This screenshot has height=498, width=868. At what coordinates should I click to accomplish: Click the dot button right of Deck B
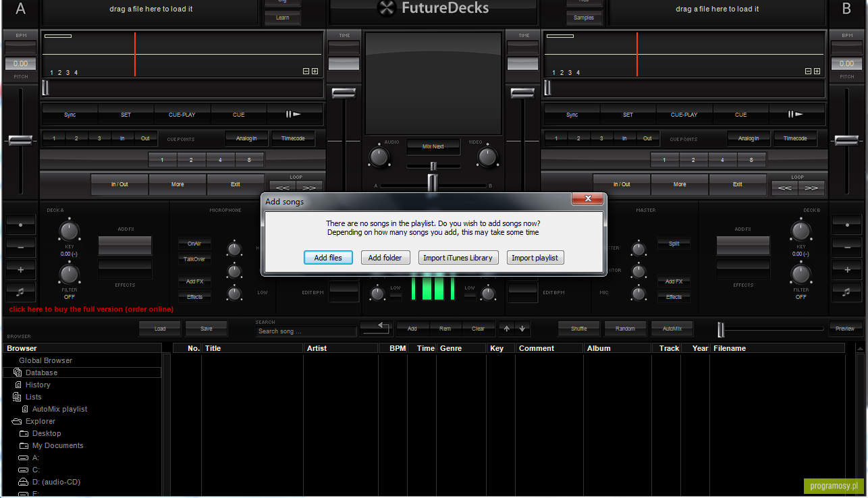(x=847, y=223)
